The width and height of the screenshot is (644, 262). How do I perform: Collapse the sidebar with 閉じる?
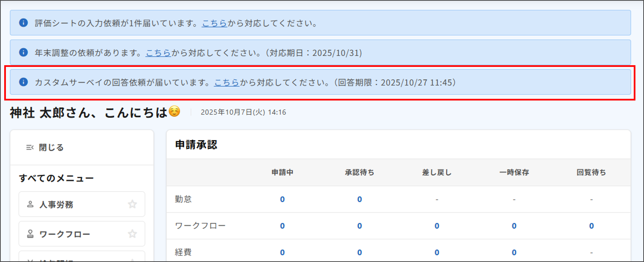[51, 147]
